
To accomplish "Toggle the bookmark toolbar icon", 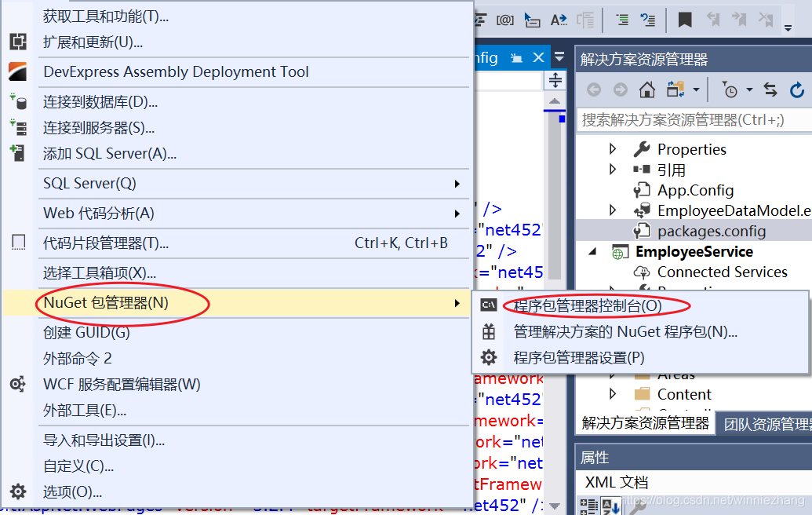I will click(685, 20).
